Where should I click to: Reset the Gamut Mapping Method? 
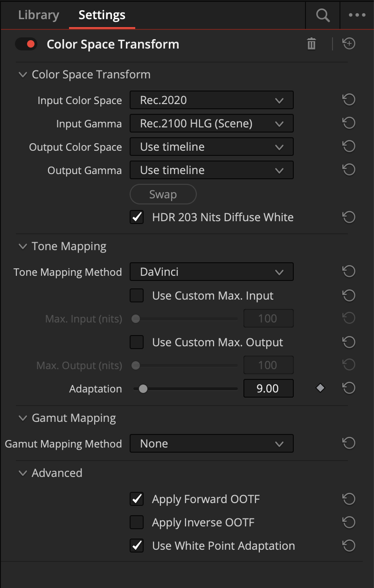(349, 443)
